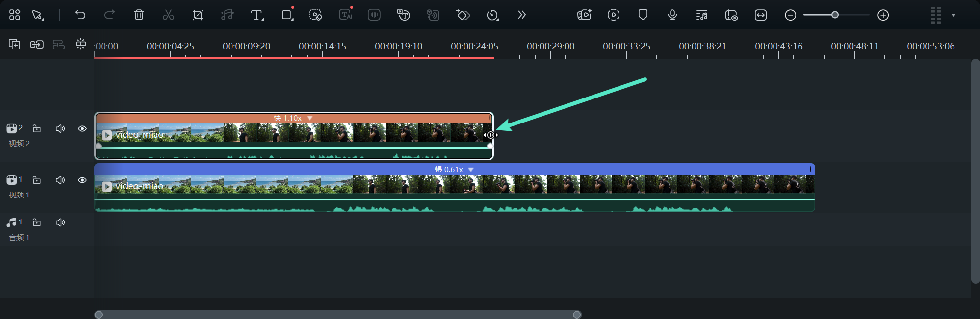
Task: Toggle the auto link icon above track headers
Action: (x=37, y=44)
